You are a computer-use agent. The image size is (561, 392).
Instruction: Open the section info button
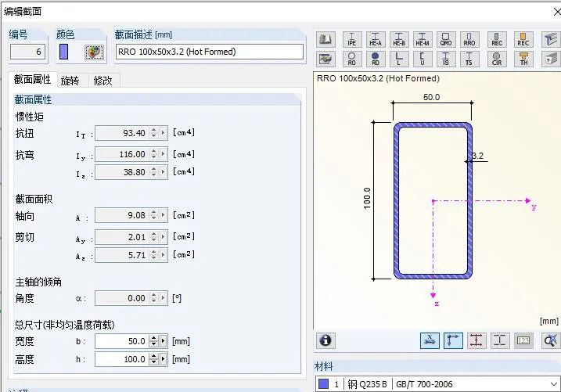(326, 340)
